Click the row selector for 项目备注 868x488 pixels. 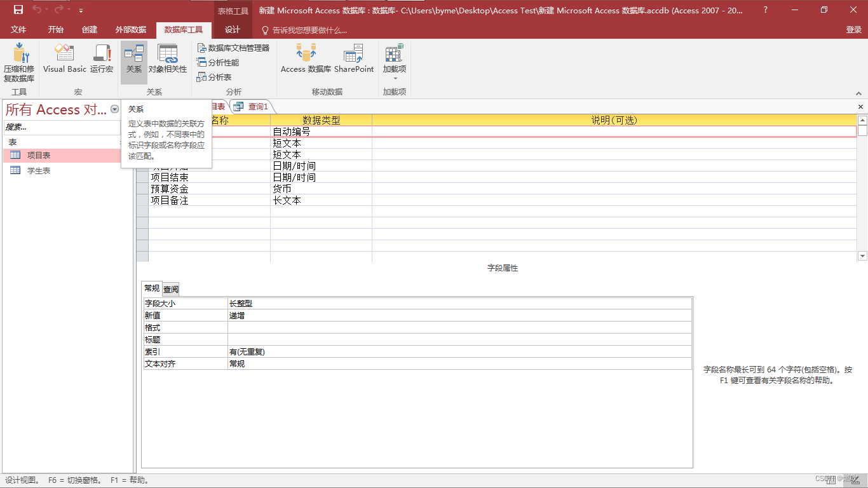[142, 200]
